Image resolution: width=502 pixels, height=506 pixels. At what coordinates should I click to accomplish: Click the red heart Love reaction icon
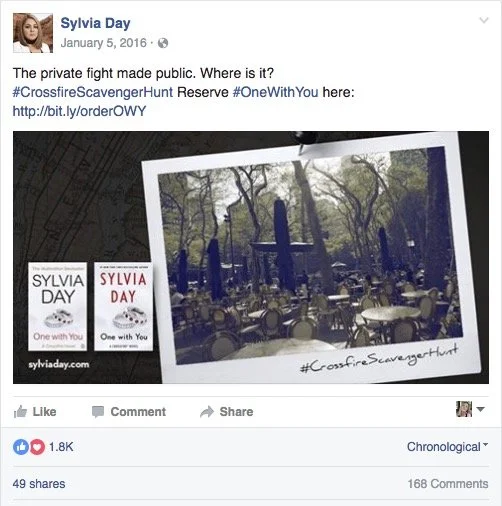[x=37, y=447]
